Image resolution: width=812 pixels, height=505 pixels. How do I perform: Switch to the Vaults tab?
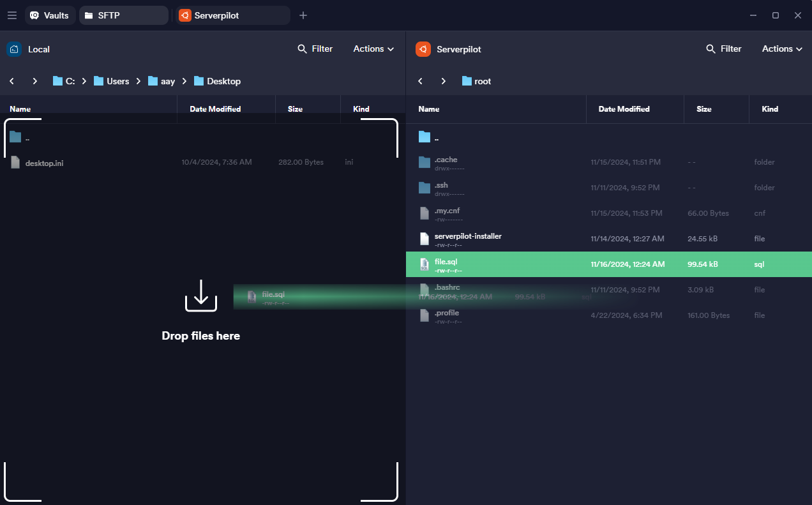(x=50, y=15)
